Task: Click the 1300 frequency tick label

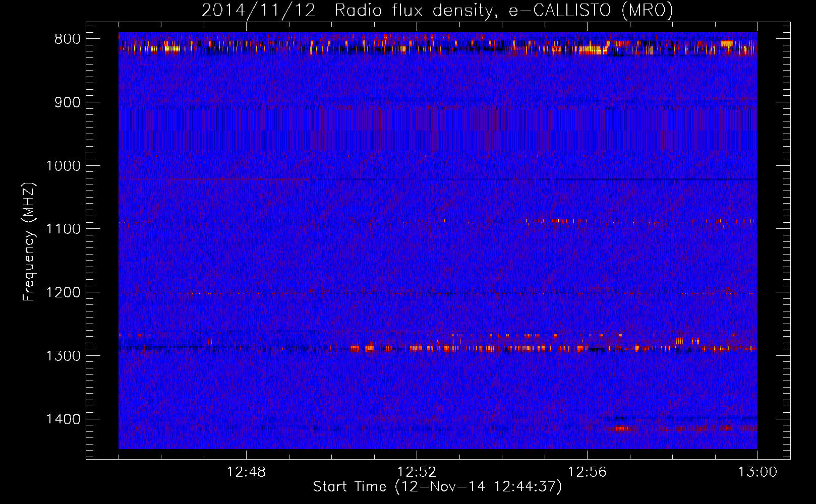Action: tap(63, 356)
